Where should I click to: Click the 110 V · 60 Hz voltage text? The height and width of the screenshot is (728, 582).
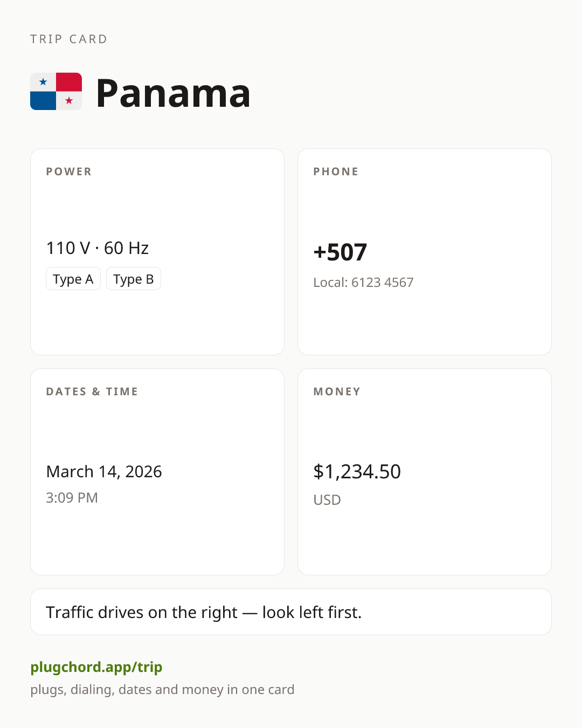[x=98, y=248]
